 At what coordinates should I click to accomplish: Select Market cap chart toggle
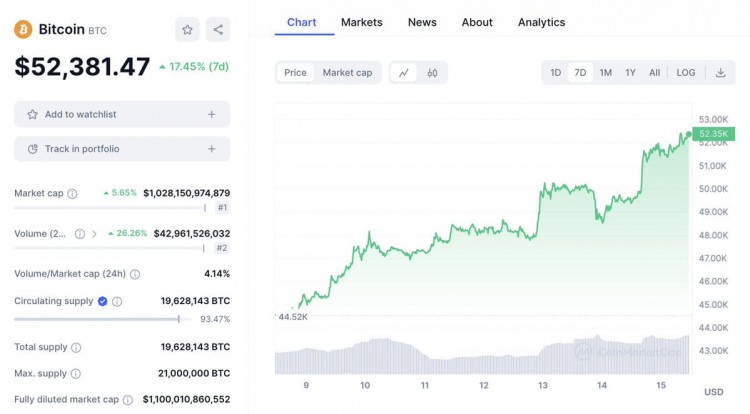(x=347, y=73)
